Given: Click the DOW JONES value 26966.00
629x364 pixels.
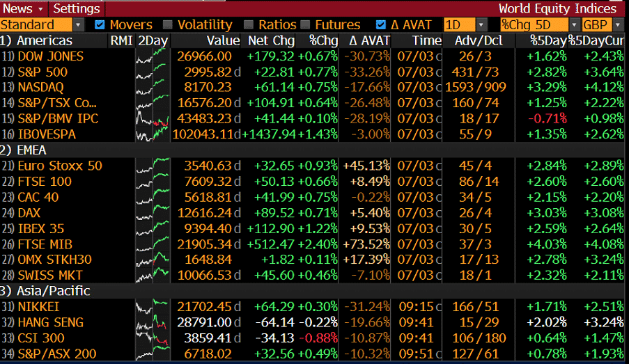Looking at the screenshot, I should click(x=204, y=56).
